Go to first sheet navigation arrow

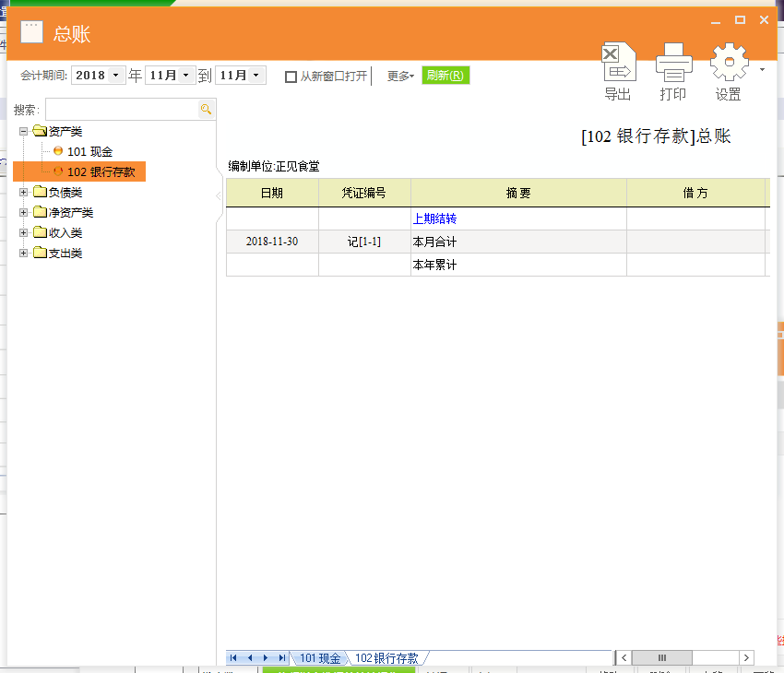pos(234,657)
